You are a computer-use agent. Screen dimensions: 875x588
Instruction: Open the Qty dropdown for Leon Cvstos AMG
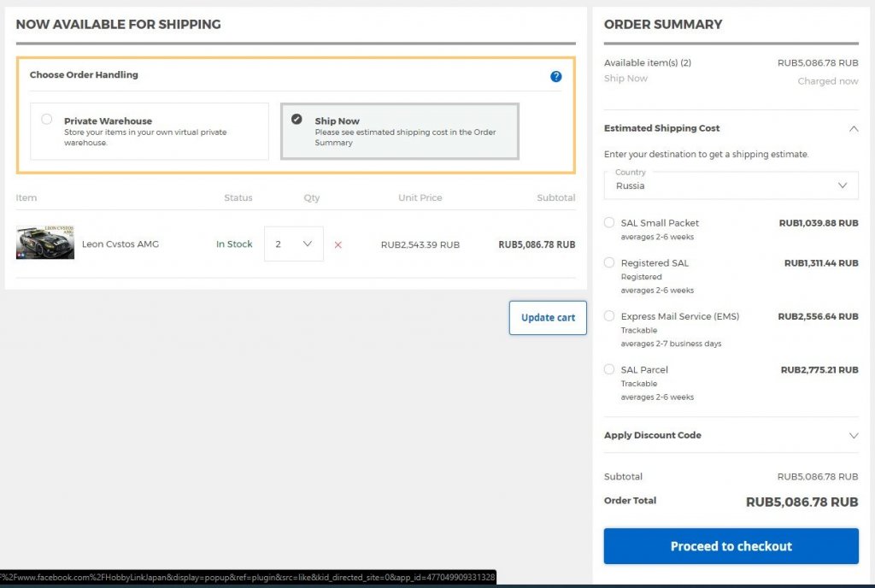293,244
